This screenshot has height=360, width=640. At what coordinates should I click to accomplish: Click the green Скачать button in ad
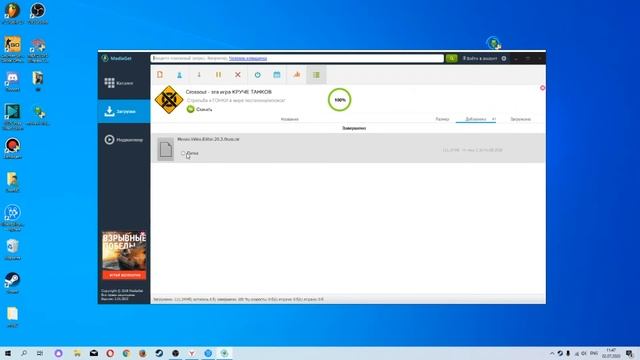200,109
